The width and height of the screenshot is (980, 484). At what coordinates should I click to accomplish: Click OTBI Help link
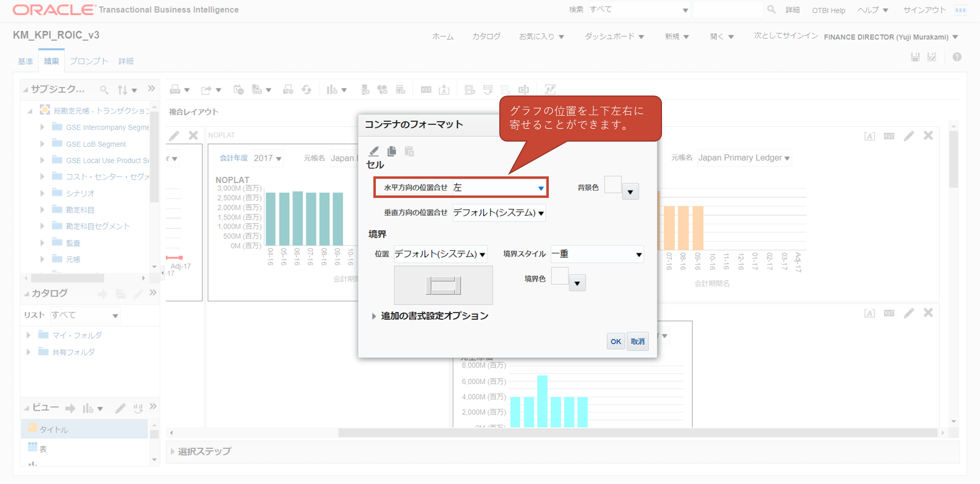(x=829, y=10)
